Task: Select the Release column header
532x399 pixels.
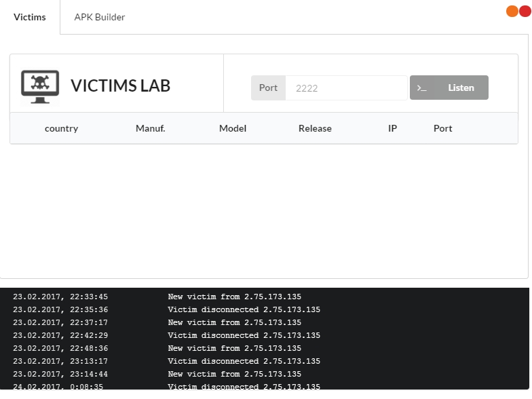Action: tap(315, 128)
